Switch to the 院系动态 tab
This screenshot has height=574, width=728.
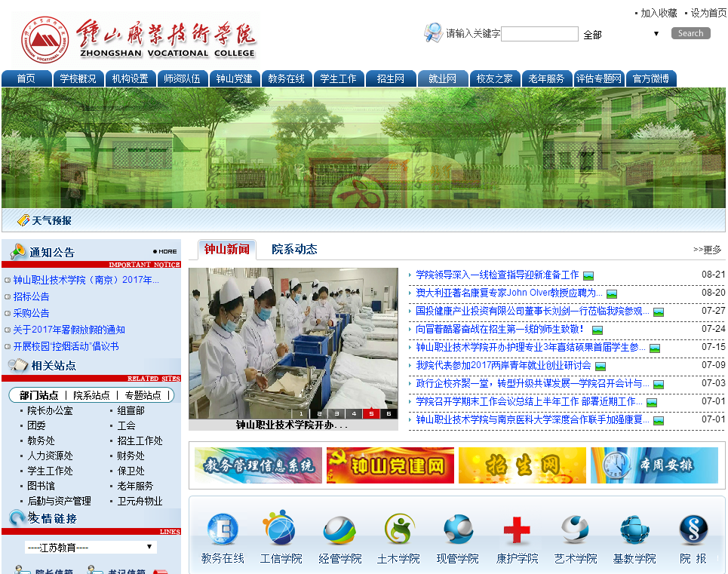[x=294, y=250]
